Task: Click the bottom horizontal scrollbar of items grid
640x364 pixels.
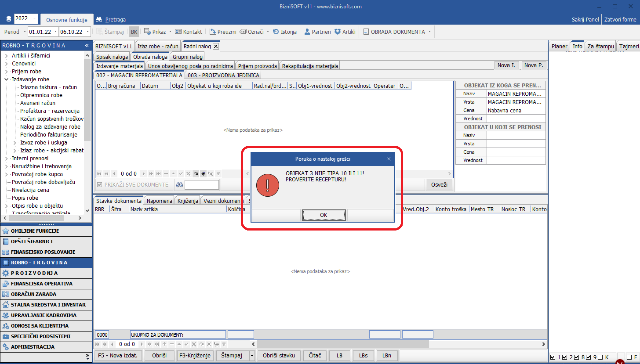Action: [x=396, y=345]
